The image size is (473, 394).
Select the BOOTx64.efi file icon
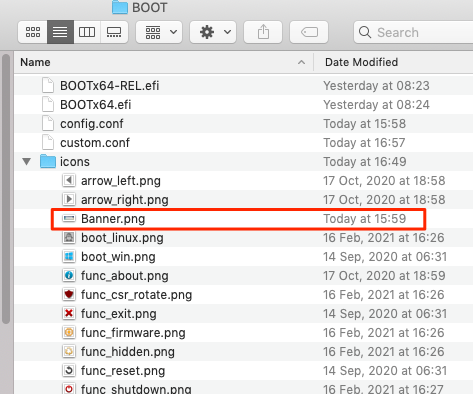tap(48, 104)
